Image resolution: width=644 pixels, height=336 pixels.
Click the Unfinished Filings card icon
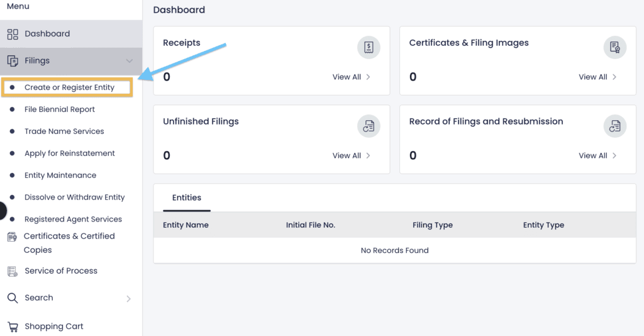[x=369, y=126]
